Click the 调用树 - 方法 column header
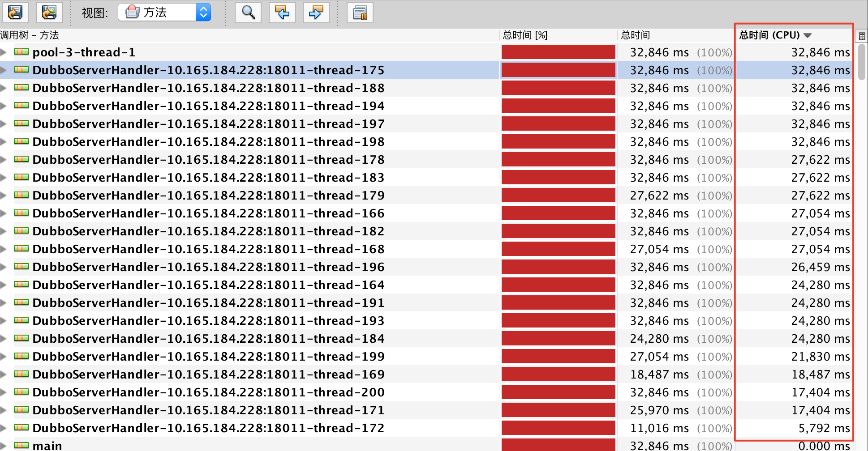Screen dimensions: 868x451 point(31,35)
